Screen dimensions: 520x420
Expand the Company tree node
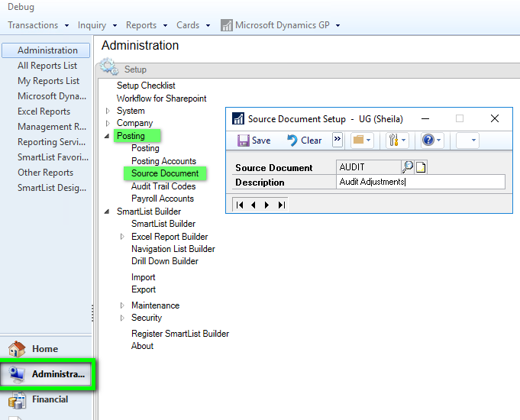(x=108, y=123)
